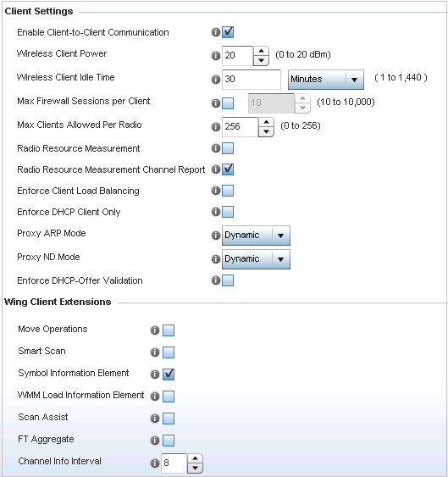This screenshot has width=448, height=477.
Task: Open the Proxy ND Mode dropdown
Action: pyautogui.click(x=256, y=259)
